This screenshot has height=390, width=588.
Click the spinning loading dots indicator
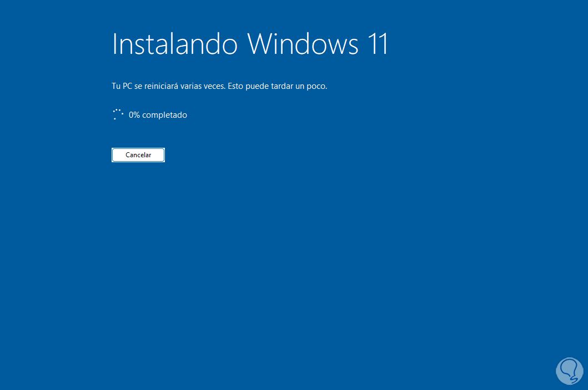[x=118, y=114]
